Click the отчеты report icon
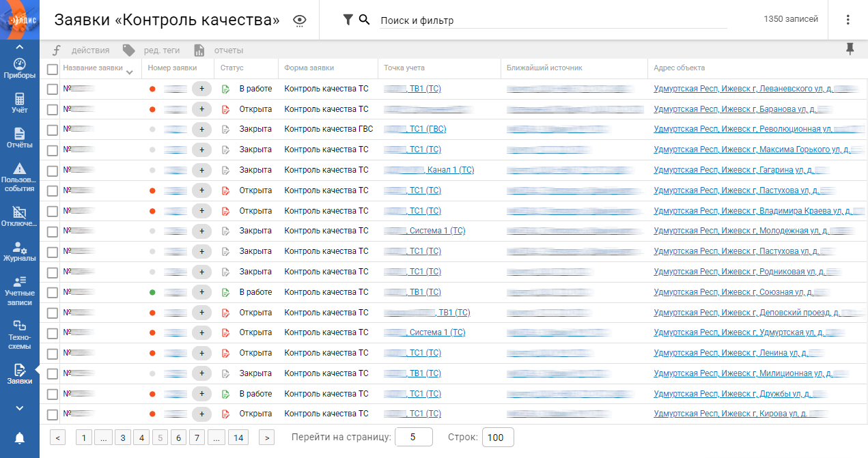Screen dimensions: 868x458 pos(199,50)
